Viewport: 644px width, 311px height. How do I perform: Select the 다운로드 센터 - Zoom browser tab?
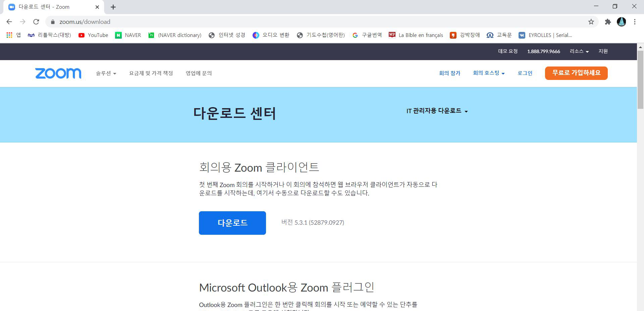(x=54, y=7)
